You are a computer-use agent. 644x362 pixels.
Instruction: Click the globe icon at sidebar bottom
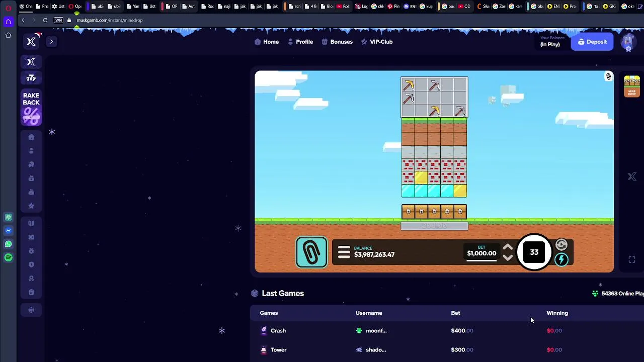point(31,310)
